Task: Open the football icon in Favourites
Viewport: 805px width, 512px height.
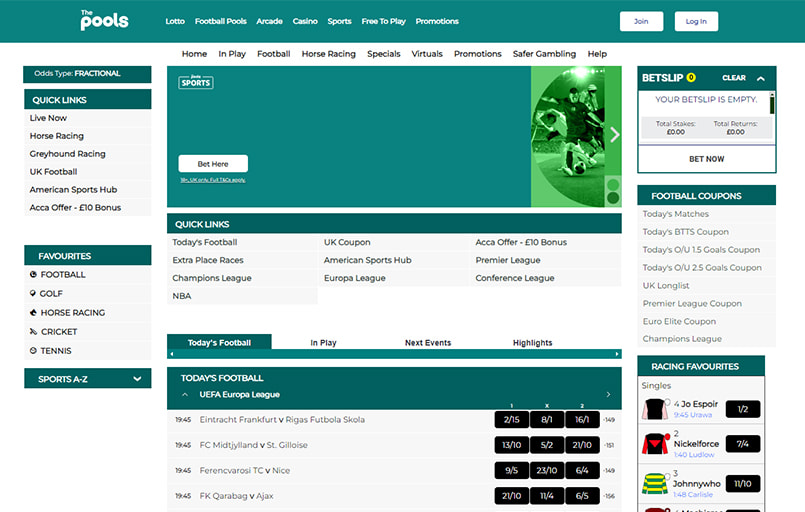Action: [x=33, y=274]
